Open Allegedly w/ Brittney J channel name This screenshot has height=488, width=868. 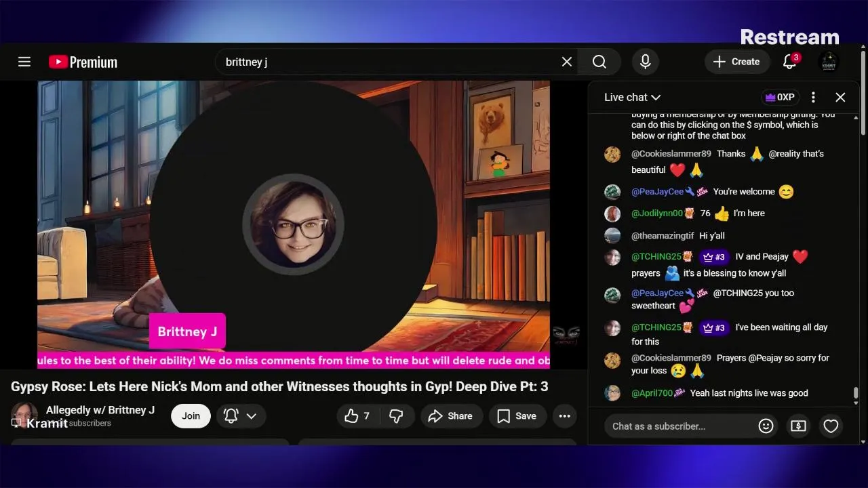click(x=100, y=410)
